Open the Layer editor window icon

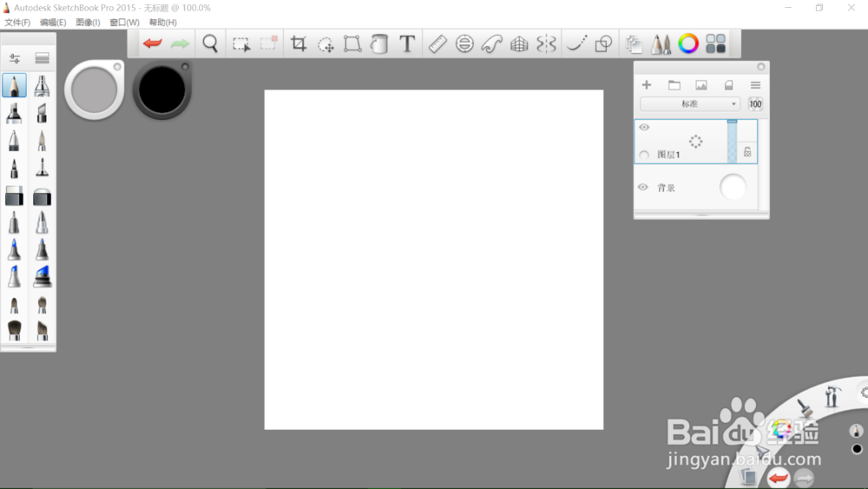634,43
